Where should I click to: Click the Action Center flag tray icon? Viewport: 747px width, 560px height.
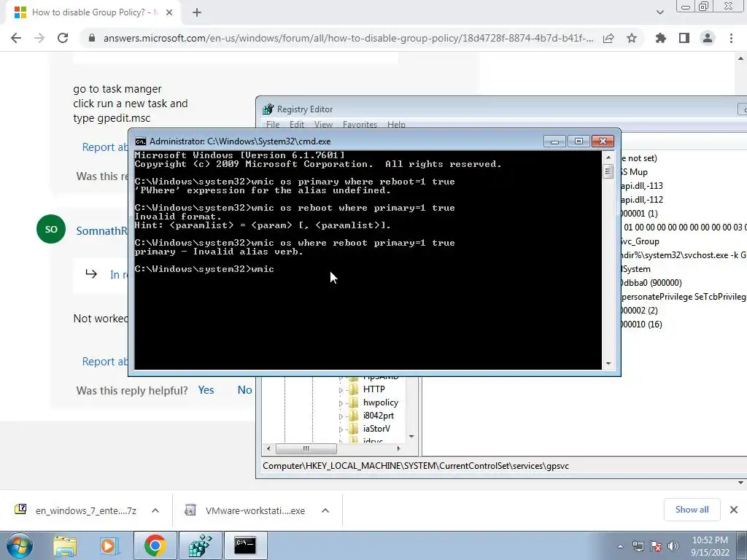tap(656, 546)
